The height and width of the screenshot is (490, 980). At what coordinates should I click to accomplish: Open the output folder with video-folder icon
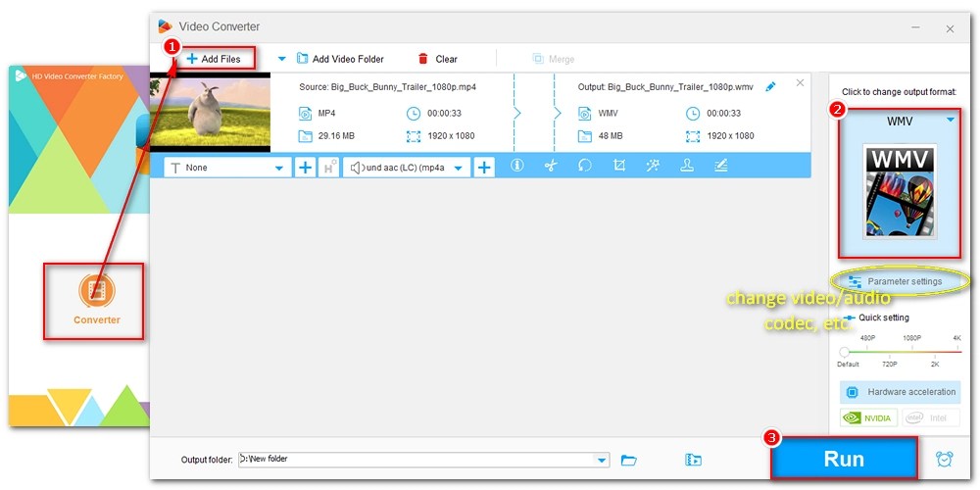click(693, 461)
